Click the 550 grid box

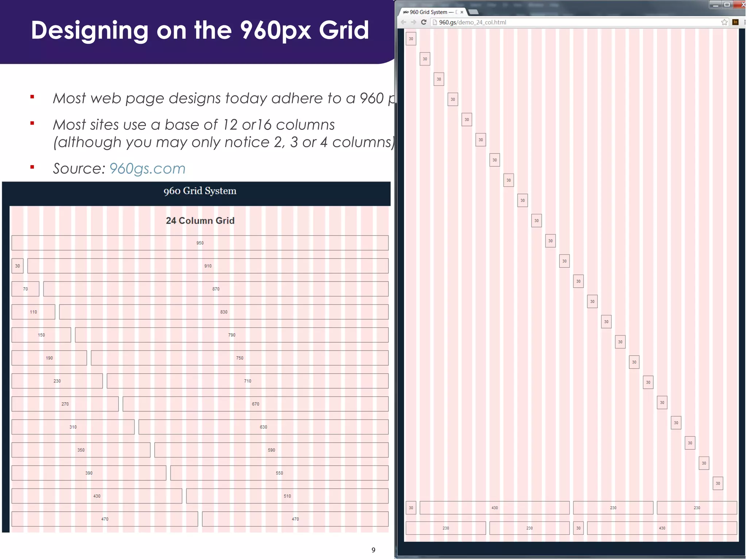click(279, 472)
